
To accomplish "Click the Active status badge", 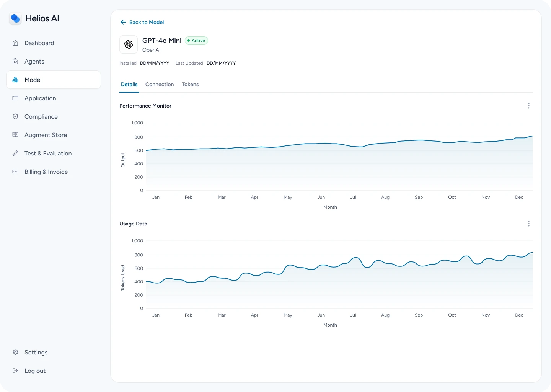I will click(x=196, y=41).
